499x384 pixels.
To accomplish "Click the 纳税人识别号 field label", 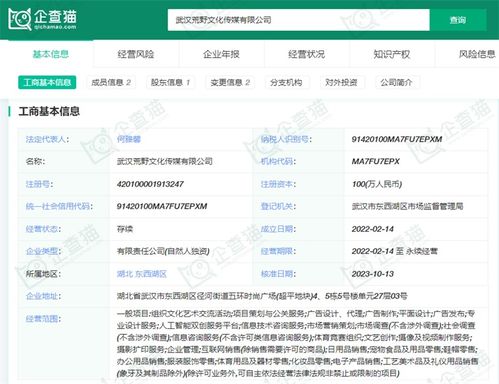I will point(286,139).
